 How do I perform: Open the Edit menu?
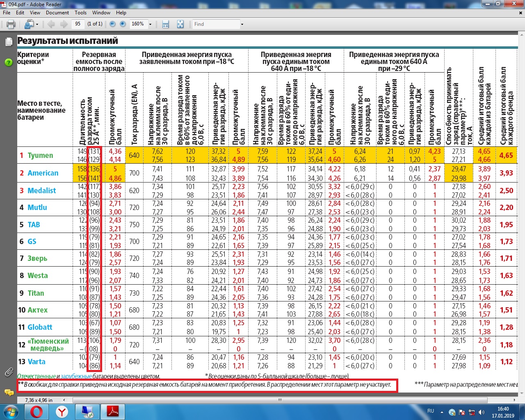pyautogui.click(x=20, y=13)
